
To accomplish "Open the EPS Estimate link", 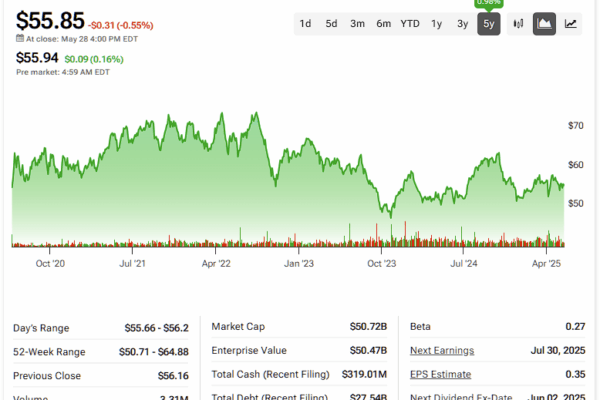I will 440,374.
